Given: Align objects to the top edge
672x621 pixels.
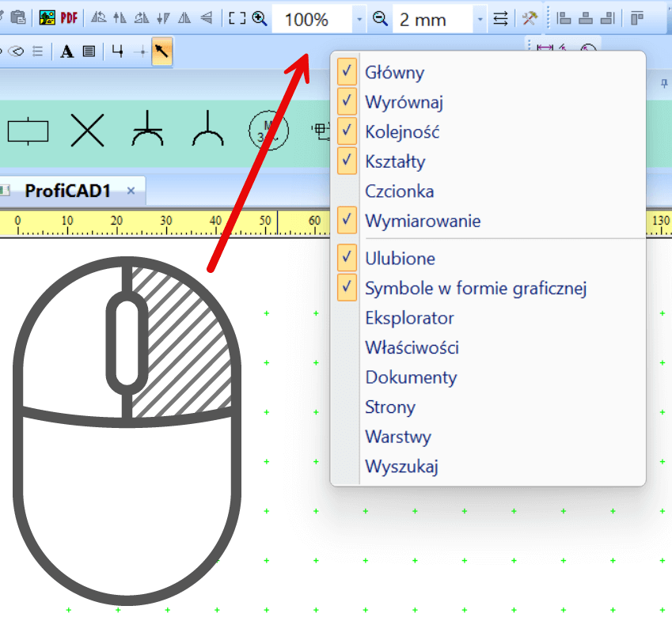Looking at the screenshot, I should 637,18.
